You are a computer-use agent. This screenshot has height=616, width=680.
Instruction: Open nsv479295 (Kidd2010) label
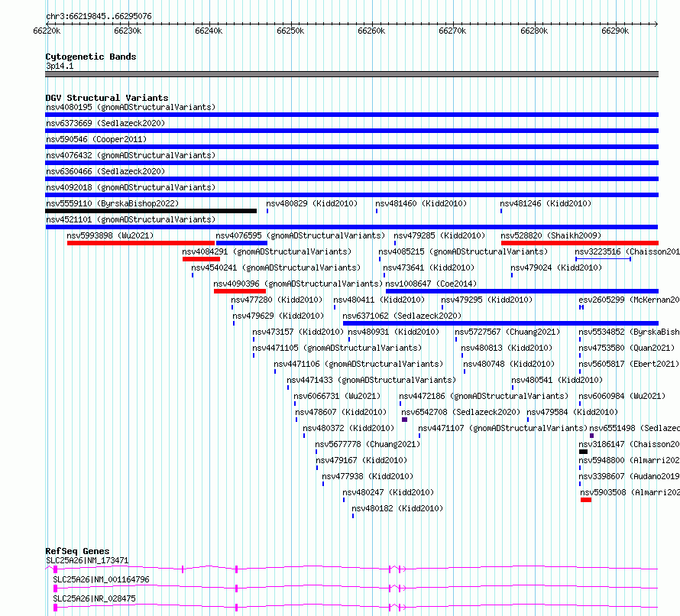tap(487, 300)
